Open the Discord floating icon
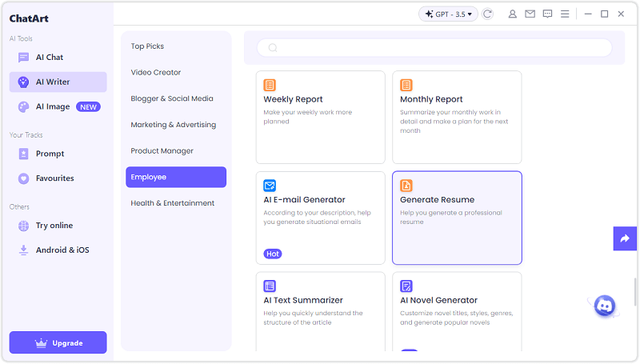Image resolution: width=640 pixels, height=364 pixels. (605, 306)
